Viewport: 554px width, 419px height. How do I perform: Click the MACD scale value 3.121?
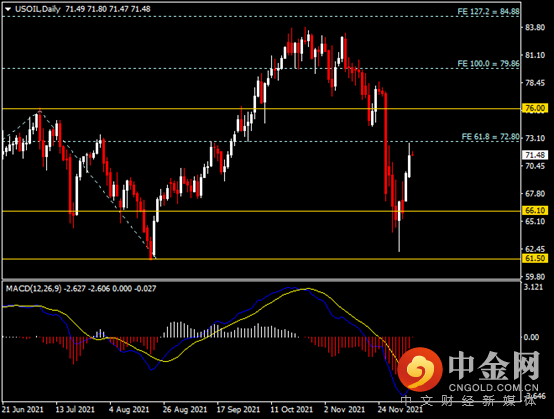click(x=534, y=287)
